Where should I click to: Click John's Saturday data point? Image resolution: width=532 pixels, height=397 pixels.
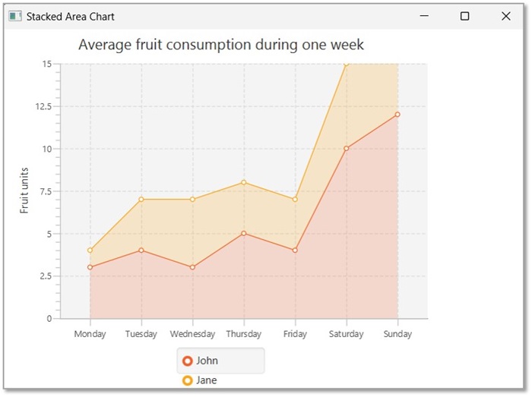click(347, 148)
